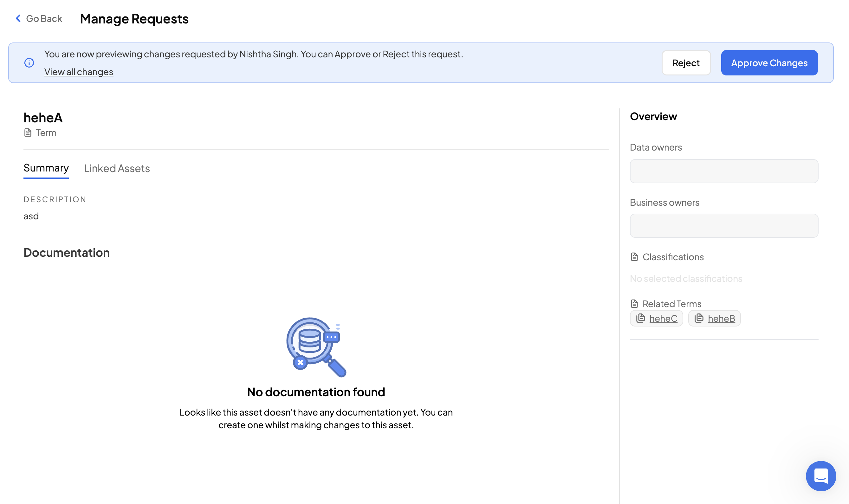The width and height of the screenshot is (849, 504).
Task: Click the Go Back chevron arrow
Action: click(x=18, y=18)
